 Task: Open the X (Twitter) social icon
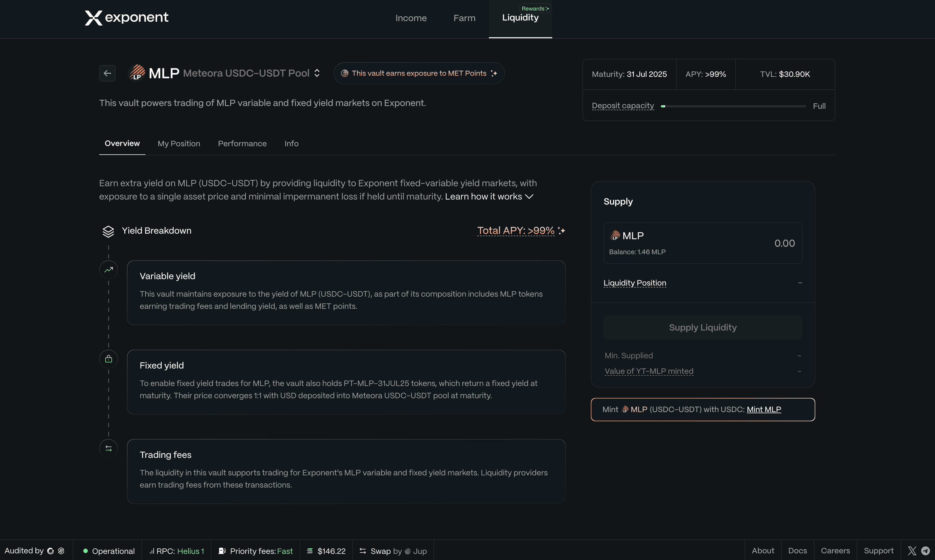click(x=912, y=551)
